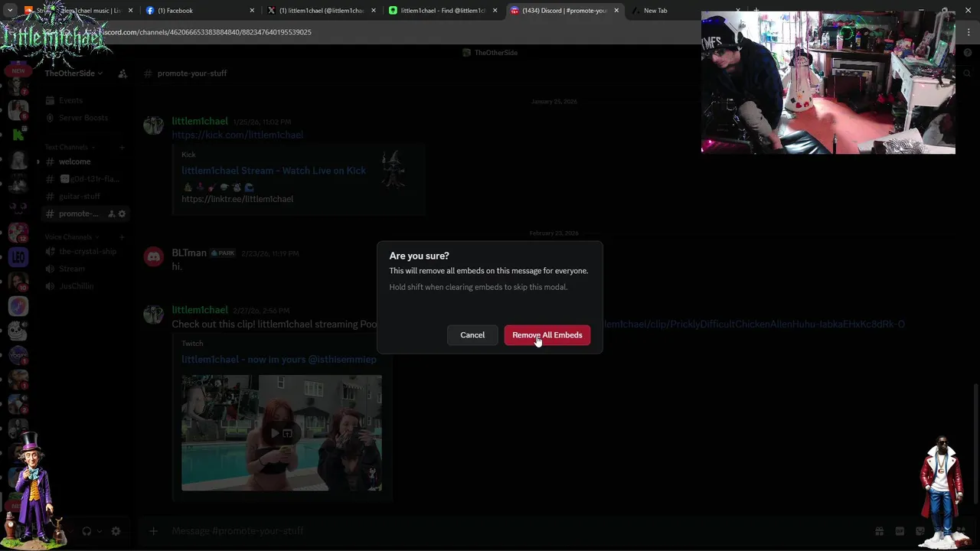Image resolution: width=980 pixels, height=551 pixels.
Task: Add a channel to Voice Channels
Action: coord(122,237)
